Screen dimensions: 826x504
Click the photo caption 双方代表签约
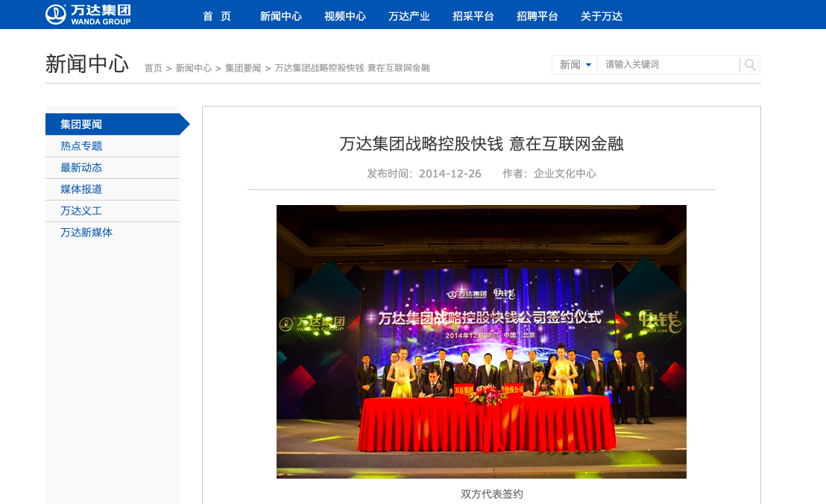pyautogui.click(x=492, y=494)
